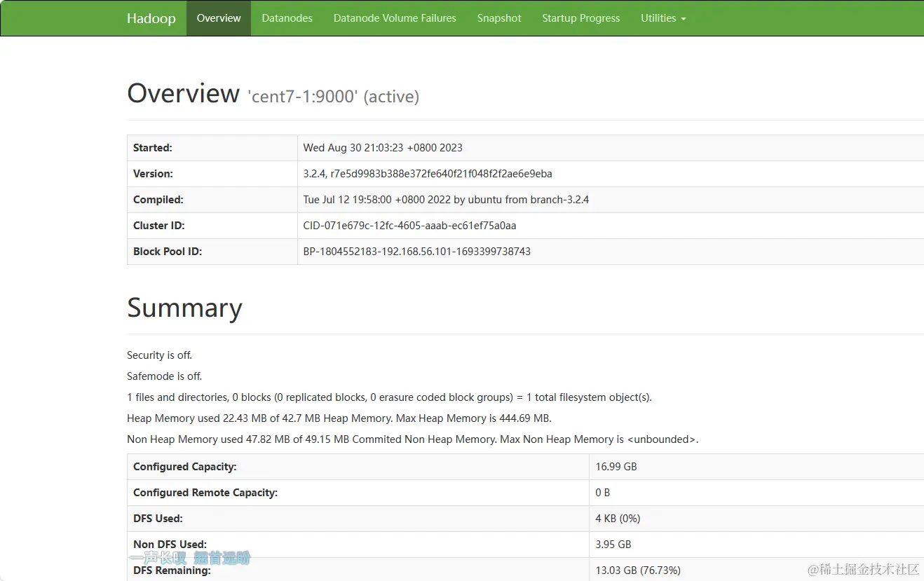The width and height of the screenshot is (924, 581).
Task: Click the DFS Remaining: label
Action: pos(172,570)
